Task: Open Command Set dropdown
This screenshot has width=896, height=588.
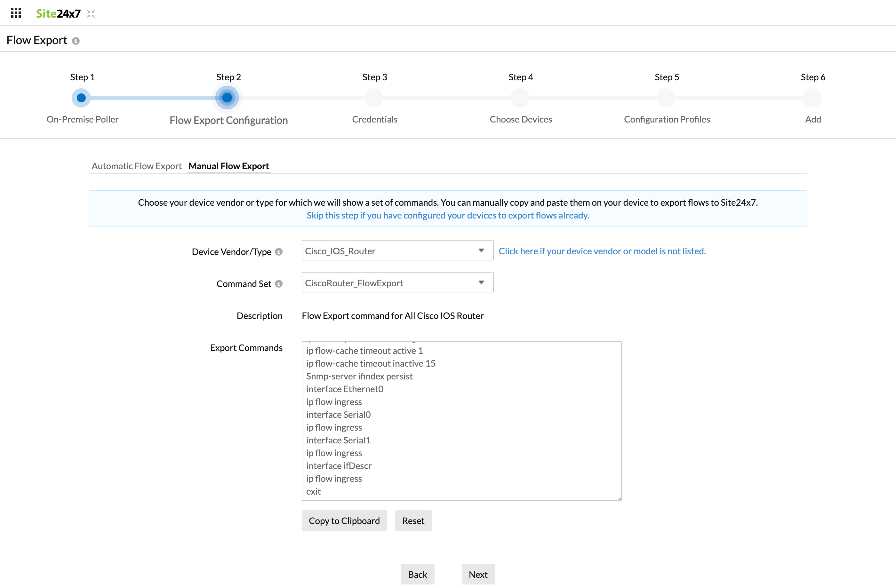Action: pos(397,283)
